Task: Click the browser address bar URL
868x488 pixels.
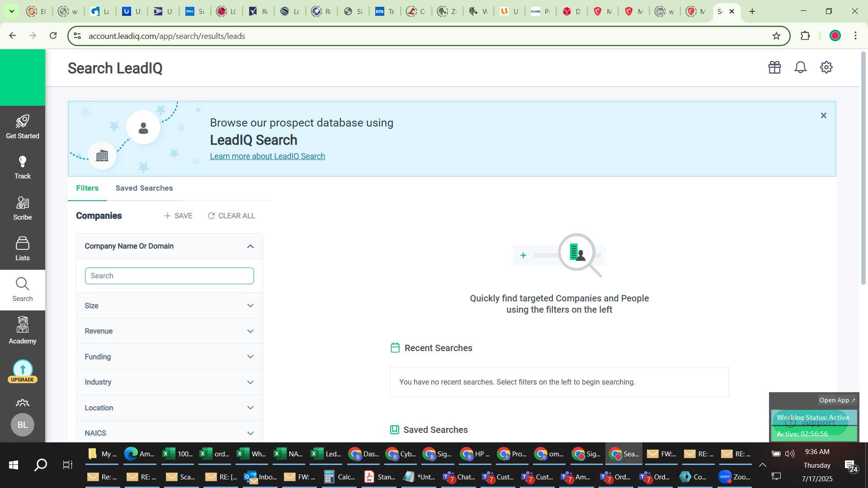Action: pos(167,36)
